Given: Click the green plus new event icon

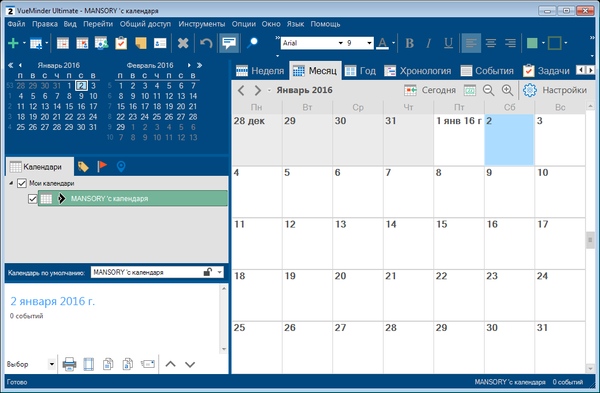Looking at the screenshot, I should (13, 43).
